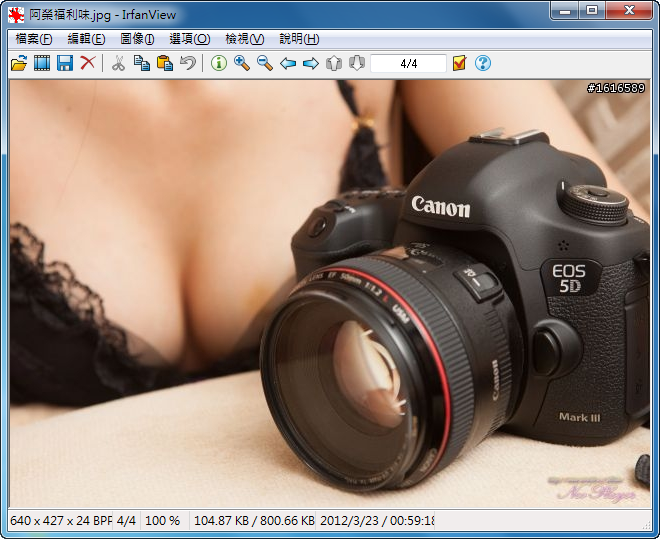660x539 pixels.
Task: Click the next page down arrow icon
Action: point(357,64)
